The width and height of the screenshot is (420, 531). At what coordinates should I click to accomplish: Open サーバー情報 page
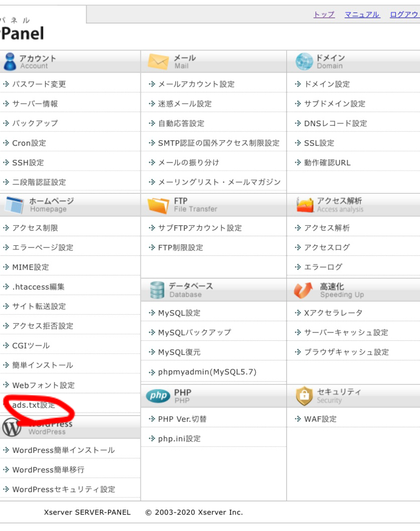click(35, 104)
